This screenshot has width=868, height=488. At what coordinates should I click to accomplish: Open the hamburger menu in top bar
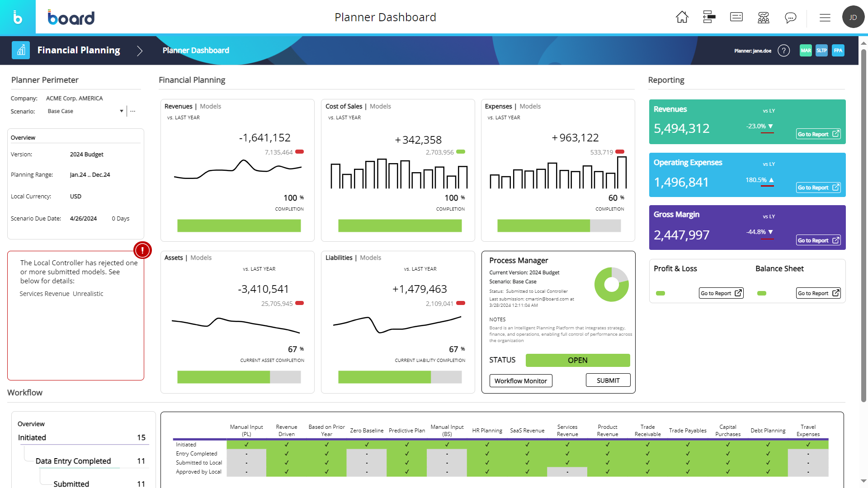(x=825, y=17)
